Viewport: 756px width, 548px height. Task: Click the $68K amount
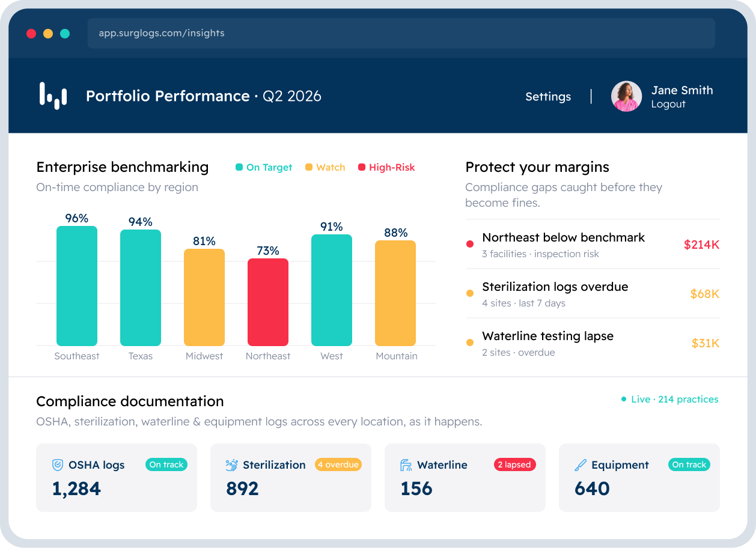click(x=705, y=294)
